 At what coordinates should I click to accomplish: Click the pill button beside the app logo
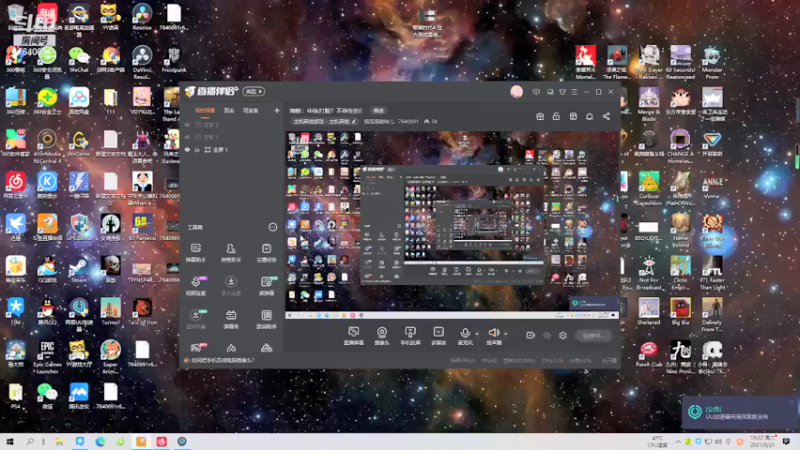pos(254,91)
